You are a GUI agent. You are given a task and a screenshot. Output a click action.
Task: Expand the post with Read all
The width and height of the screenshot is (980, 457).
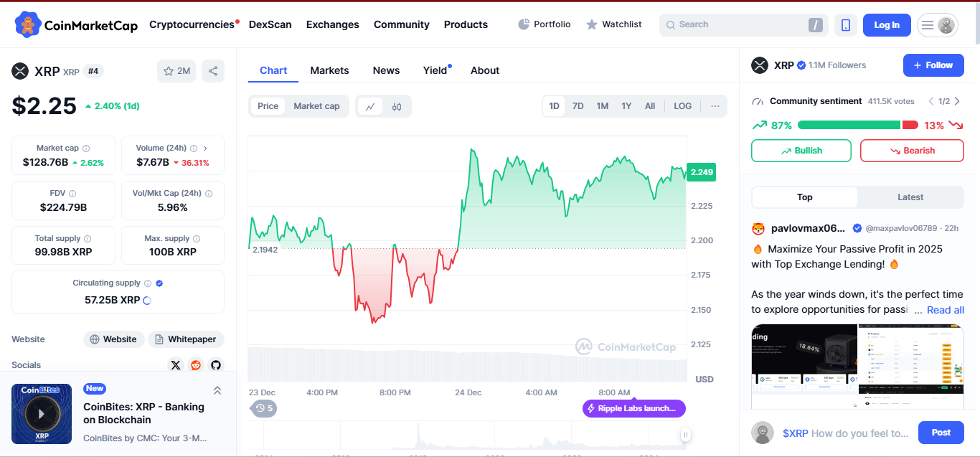point(946,310)
